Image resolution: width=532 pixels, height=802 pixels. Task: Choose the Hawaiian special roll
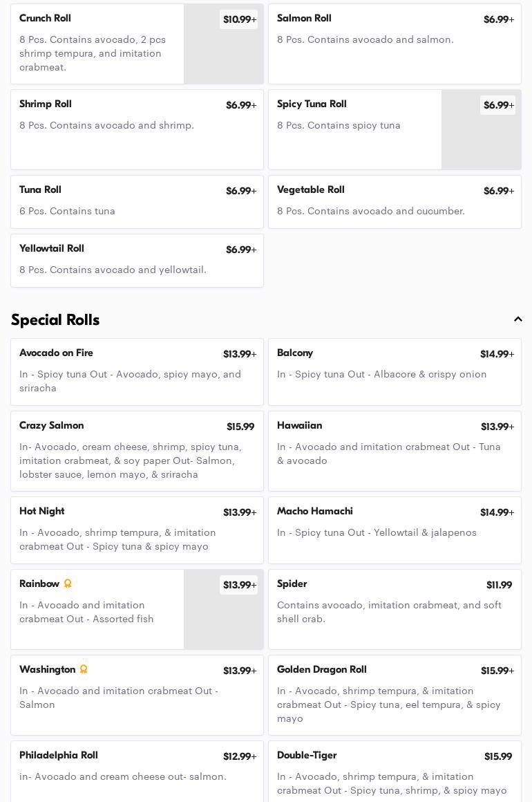(x=395, y=451)
